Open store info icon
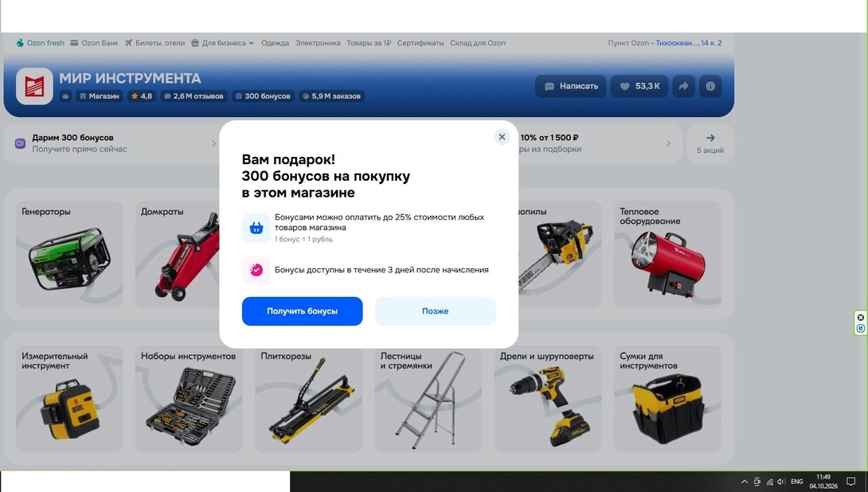The width and height of the screenshot is (868, 492). coord(710,86)
